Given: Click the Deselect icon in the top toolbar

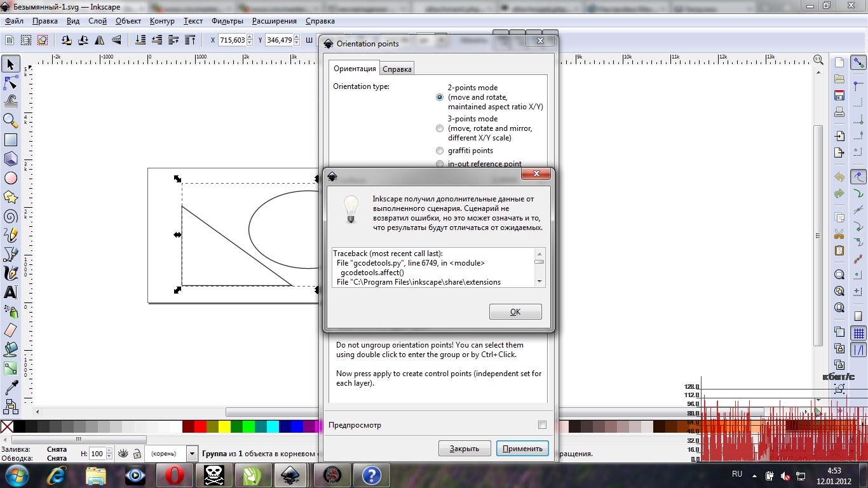Looking at the screenshot, I should 42,40.
